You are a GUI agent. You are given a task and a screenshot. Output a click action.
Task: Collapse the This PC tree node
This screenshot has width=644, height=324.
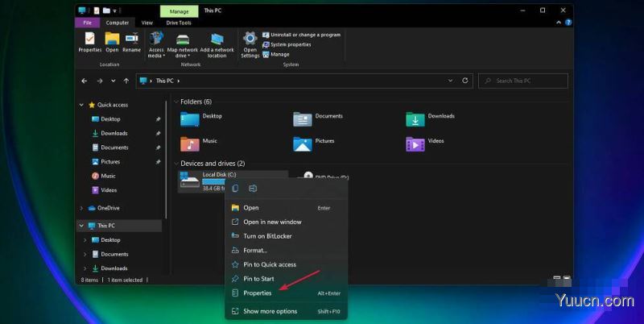point(81,226)
